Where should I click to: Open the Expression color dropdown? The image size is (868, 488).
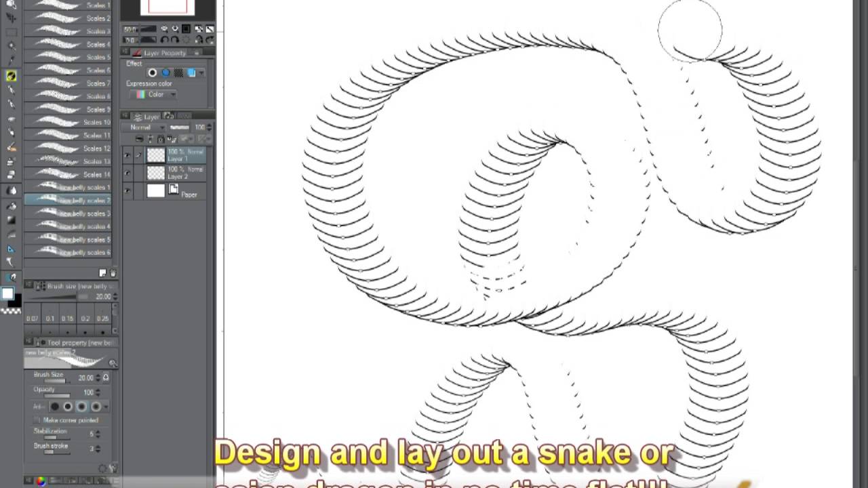pos(153,95)
